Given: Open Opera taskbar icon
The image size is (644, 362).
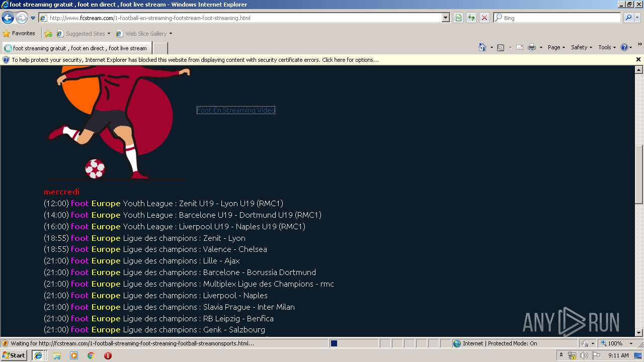Looking at the screenshot, I should click(108, 355).
